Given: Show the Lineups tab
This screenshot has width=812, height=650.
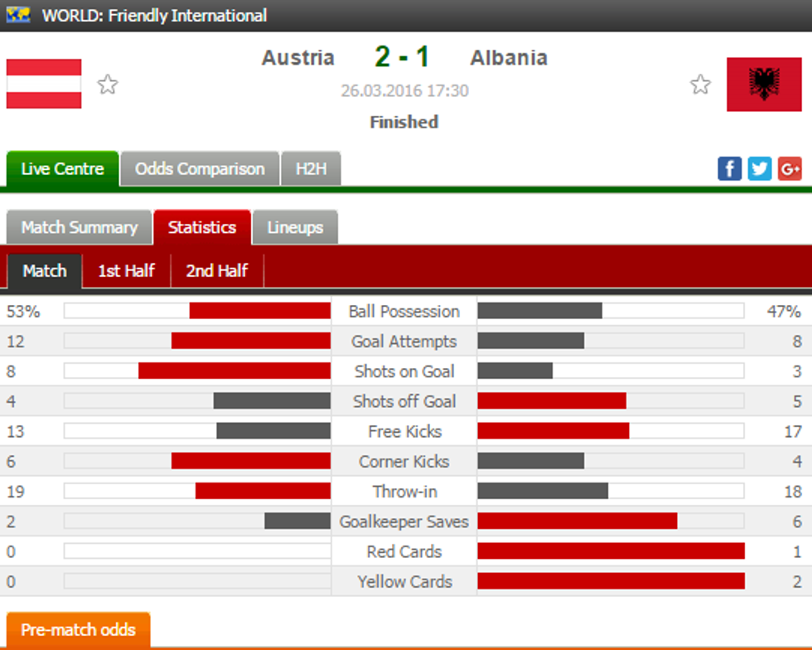Looking at the screenshot, I should [x=295, y=227].
